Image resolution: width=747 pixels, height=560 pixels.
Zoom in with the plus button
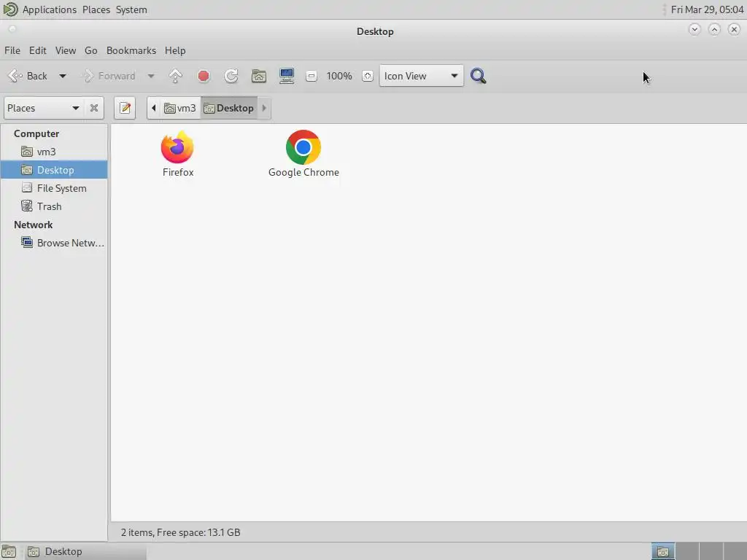(x=368, y=76)
